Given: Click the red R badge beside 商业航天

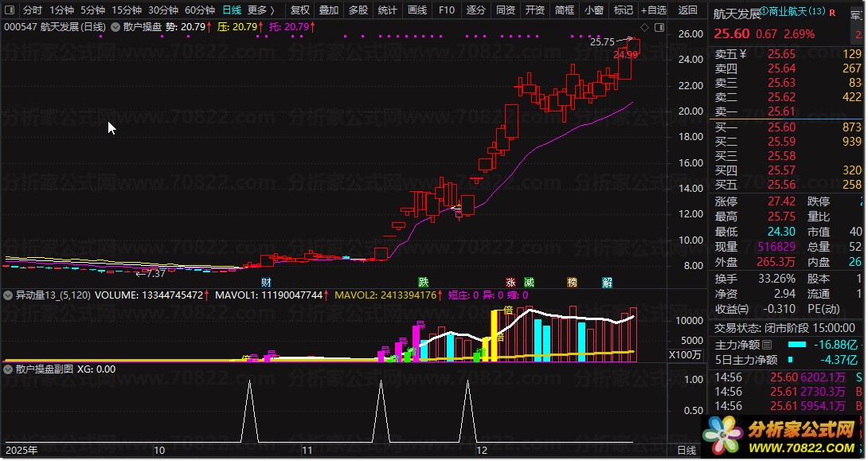Looking at the screenshot, I should pos(831,12).
